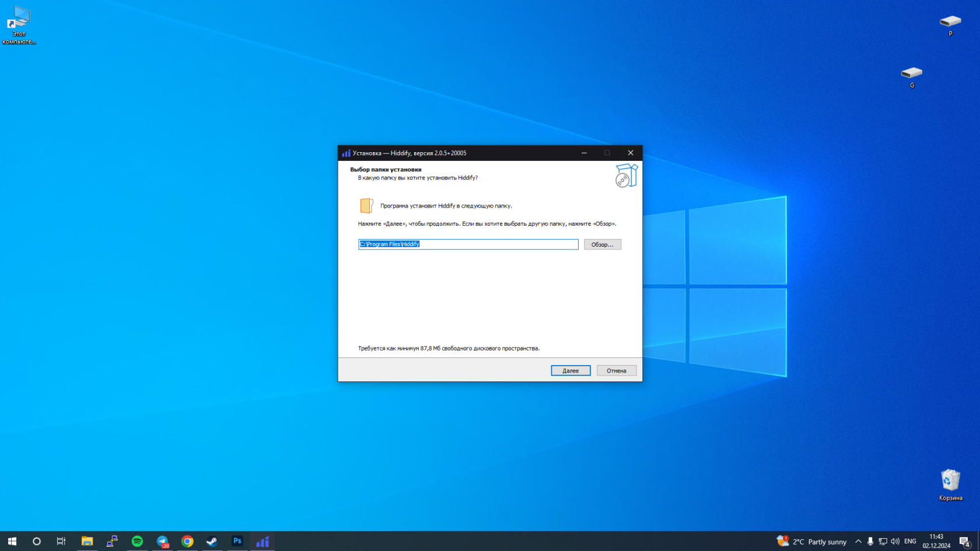Select the folder icon in installer
This screenshot has width=980, height=551.
point(366,205)
